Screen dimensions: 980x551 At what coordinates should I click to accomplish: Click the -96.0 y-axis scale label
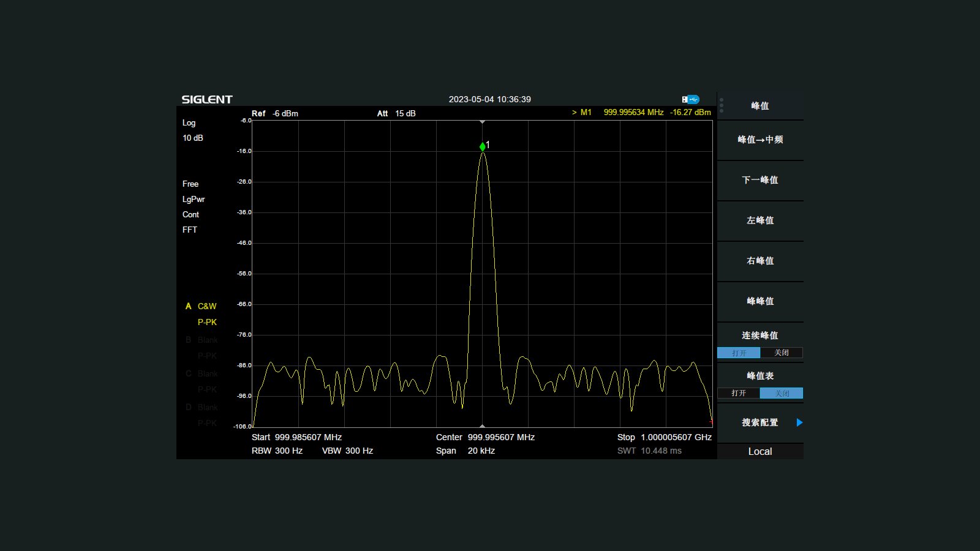click(x=244, y=395)
